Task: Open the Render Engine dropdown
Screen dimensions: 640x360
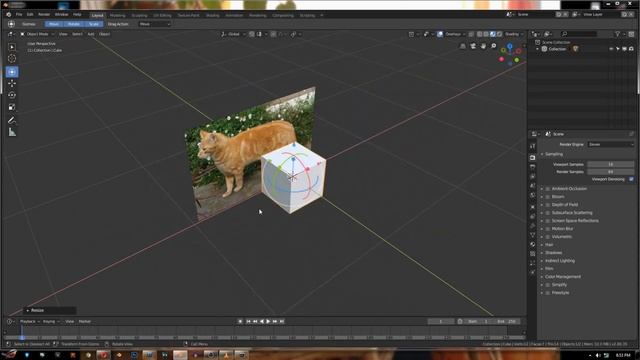Action: point(611,144)
